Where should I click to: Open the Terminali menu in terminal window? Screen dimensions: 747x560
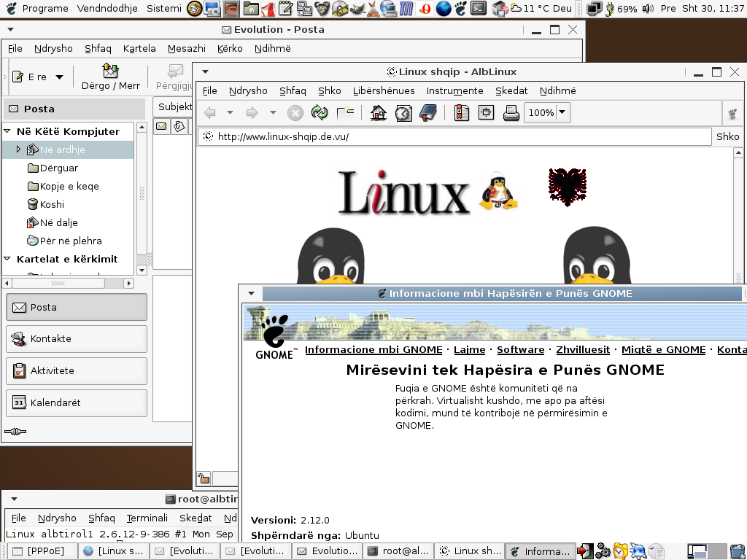pos(147,518)
